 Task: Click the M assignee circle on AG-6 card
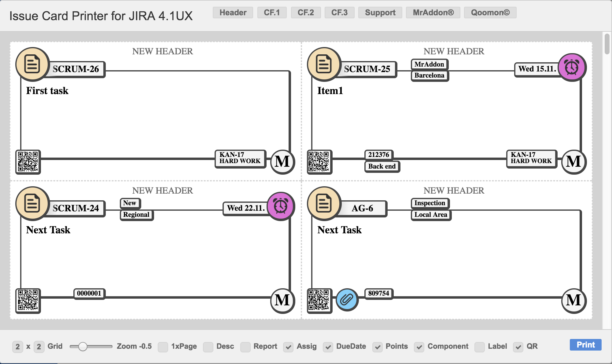(x=573, y=300)
